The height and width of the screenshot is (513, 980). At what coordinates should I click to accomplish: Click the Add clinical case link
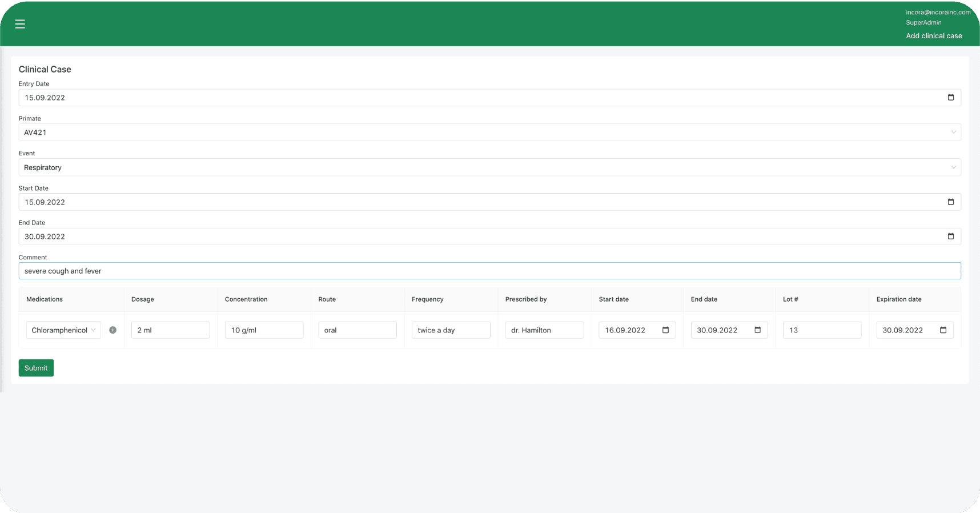coord(934,36)
